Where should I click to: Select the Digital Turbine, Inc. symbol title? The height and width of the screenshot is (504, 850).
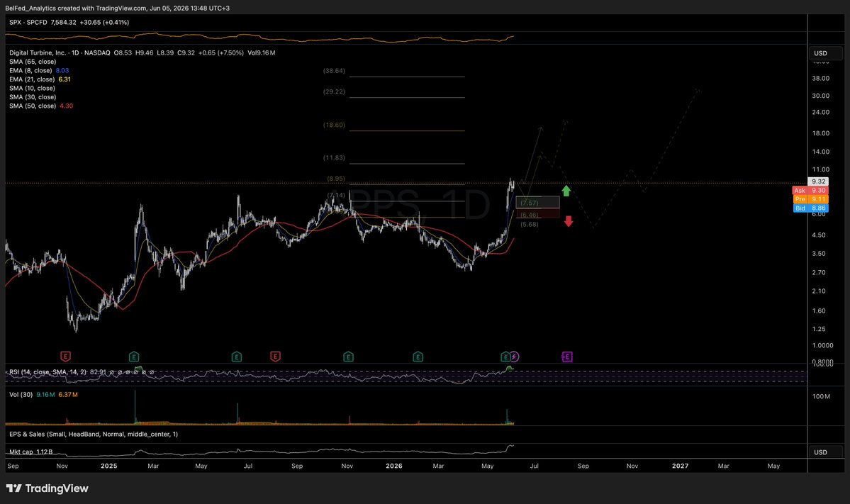pyautogui.click(x=38, y=52)
